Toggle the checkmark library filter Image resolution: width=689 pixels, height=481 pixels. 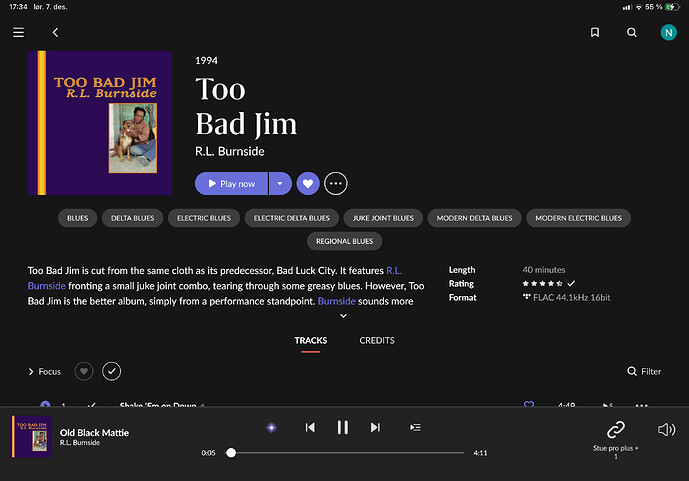tap(112, 372)
